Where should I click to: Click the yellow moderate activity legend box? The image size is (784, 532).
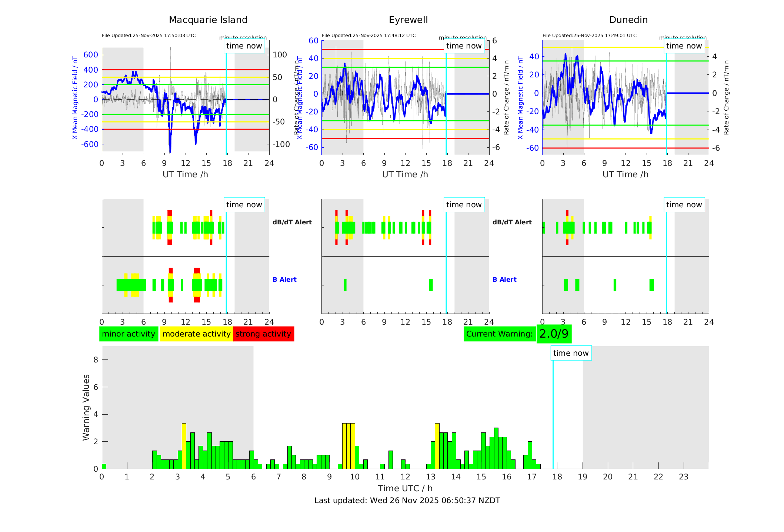click(x=196, y=334)
